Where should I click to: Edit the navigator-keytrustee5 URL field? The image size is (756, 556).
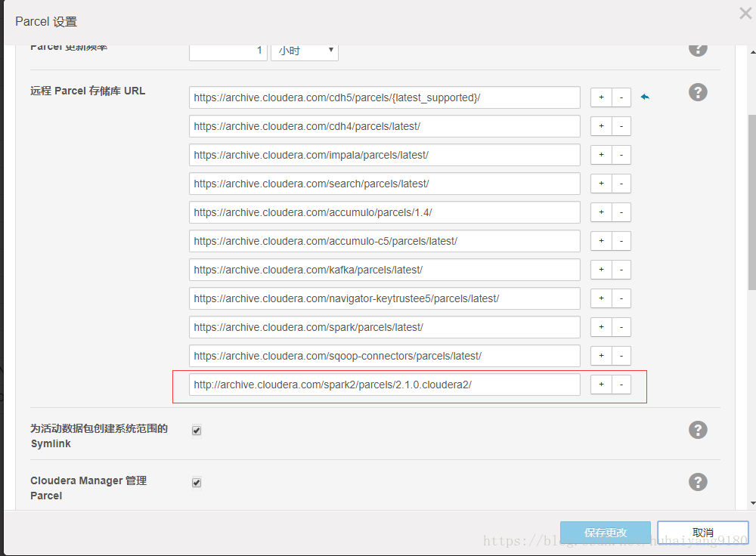pos(384,298)
